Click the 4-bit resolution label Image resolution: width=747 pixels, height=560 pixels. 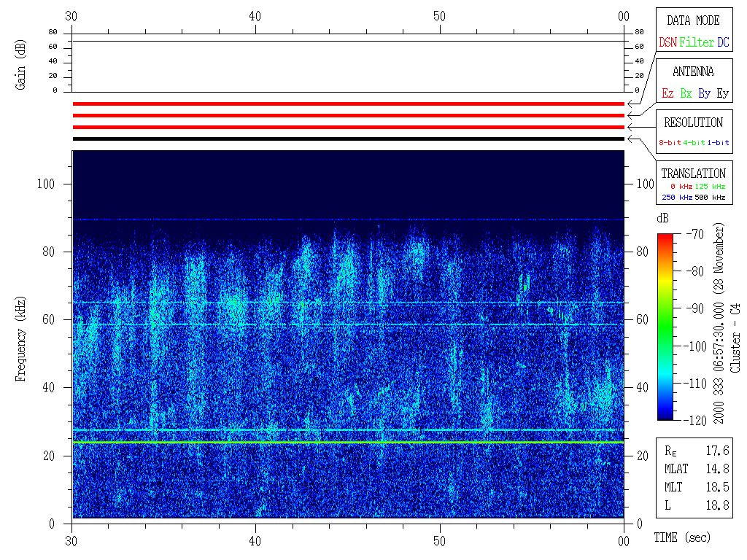(x=694, y=143)
